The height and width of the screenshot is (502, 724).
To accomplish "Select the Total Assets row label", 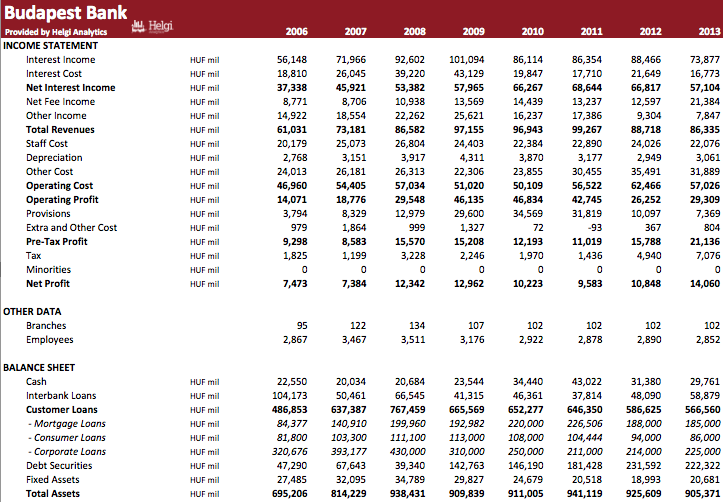I will pos(53,494).
